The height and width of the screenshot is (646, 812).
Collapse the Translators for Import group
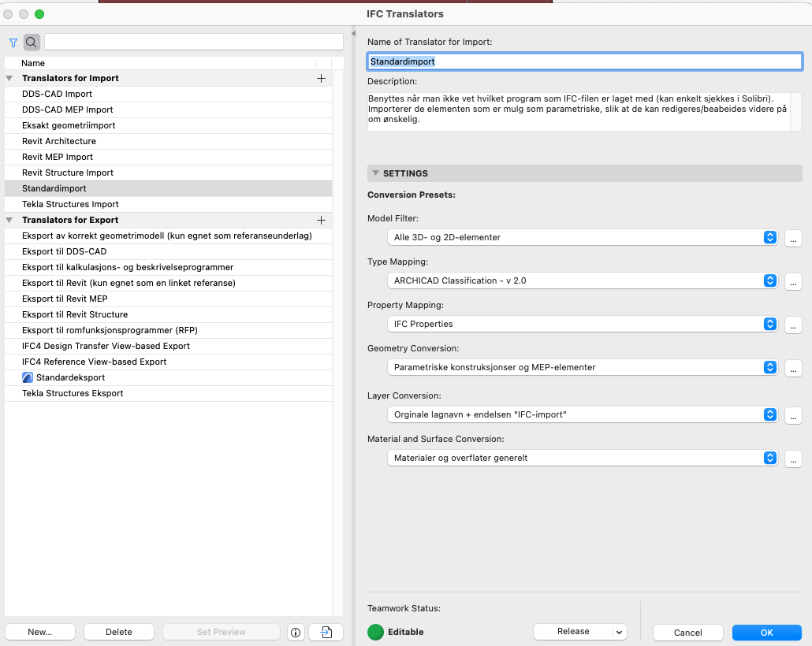pos(9,79)
